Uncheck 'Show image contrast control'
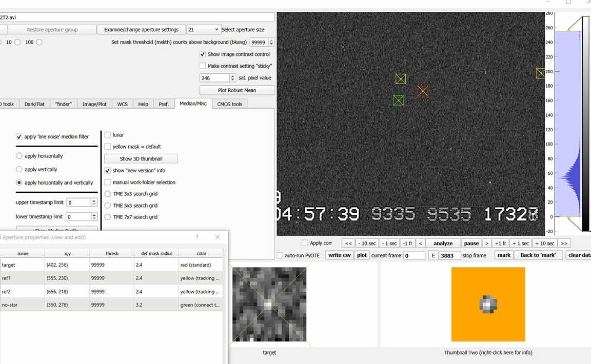Viewport: 591px width, 364px height. click(203, 54)
